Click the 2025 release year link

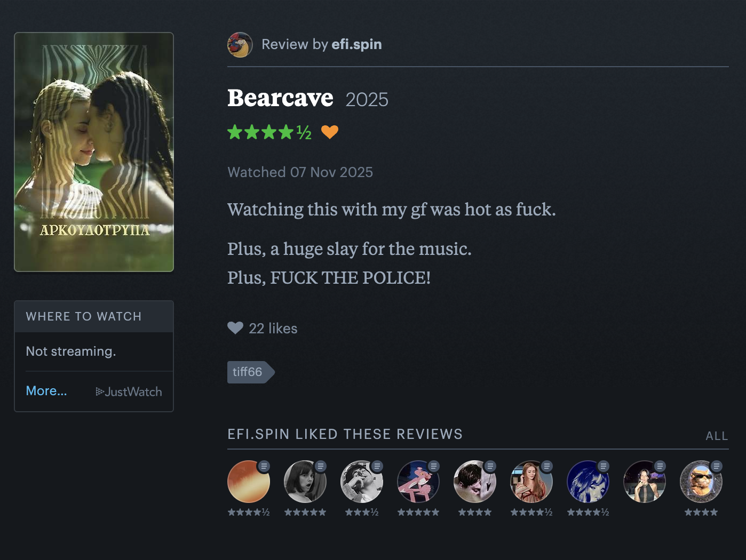point(367,100)
